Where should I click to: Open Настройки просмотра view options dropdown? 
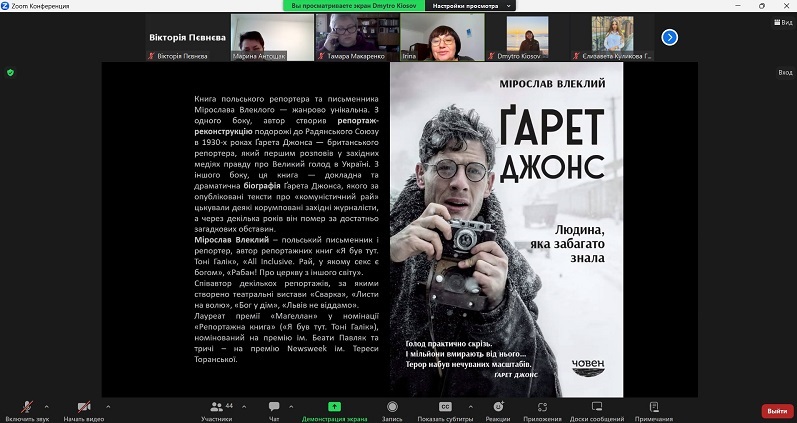(x=472, y=6)
